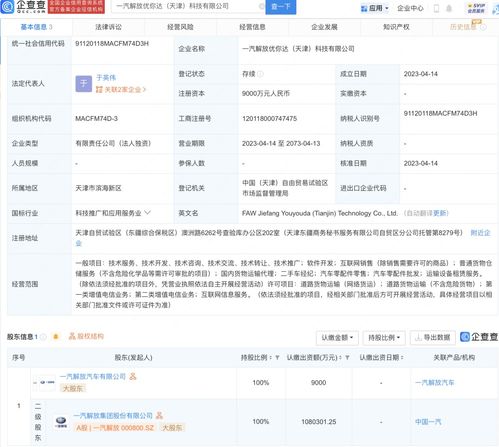Image resolution: width=499 pixels, height=447 pixels.
Task: Open the 应用 dropdown menu
Action: click(x=375, y=8)
